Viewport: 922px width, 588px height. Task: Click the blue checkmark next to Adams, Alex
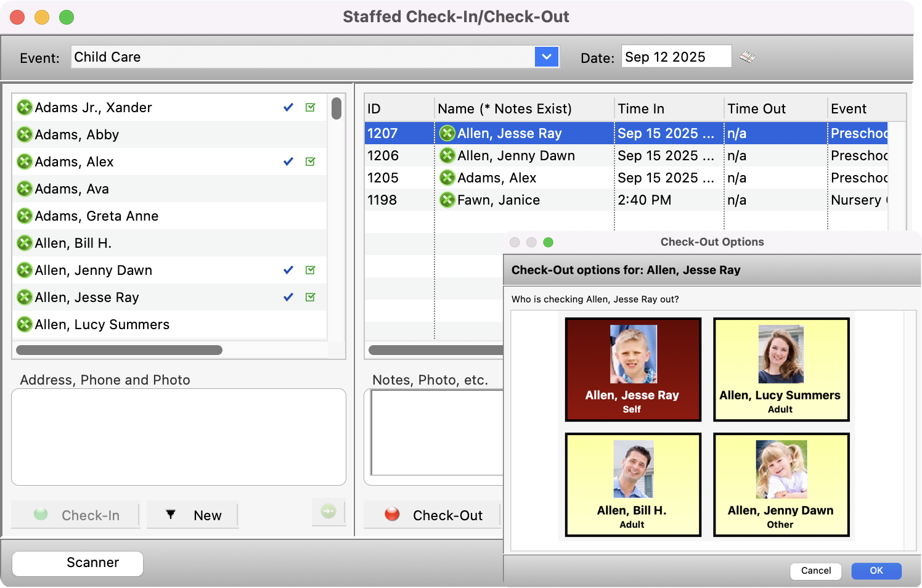pos(288,161)
